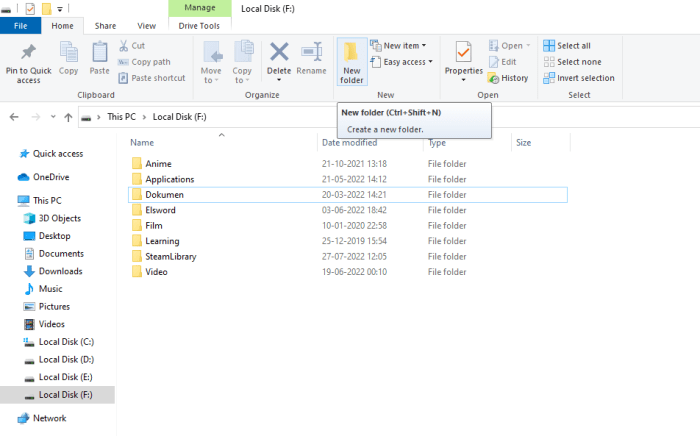Click the Manage contextual tab
700x436 pixels.
pos(200,8)
